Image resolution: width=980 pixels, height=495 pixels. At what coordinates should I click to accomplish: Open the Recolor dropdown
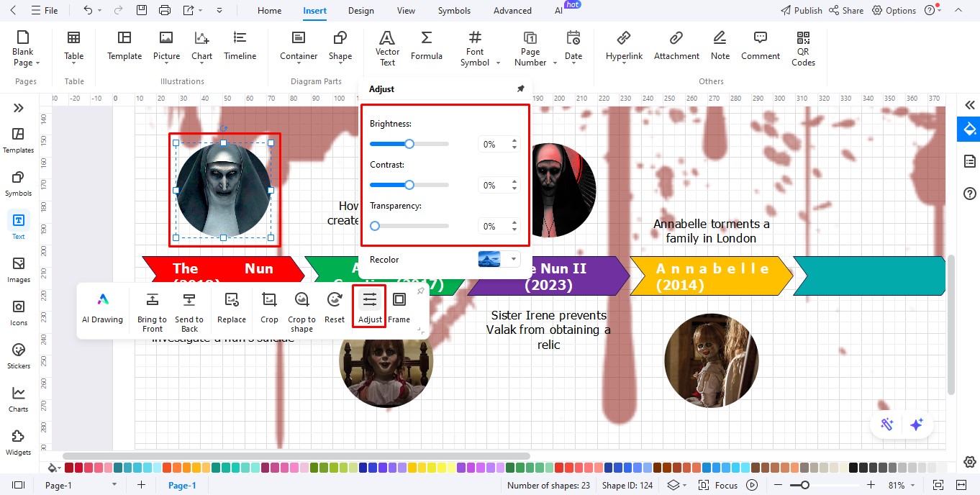click(514, 259)
